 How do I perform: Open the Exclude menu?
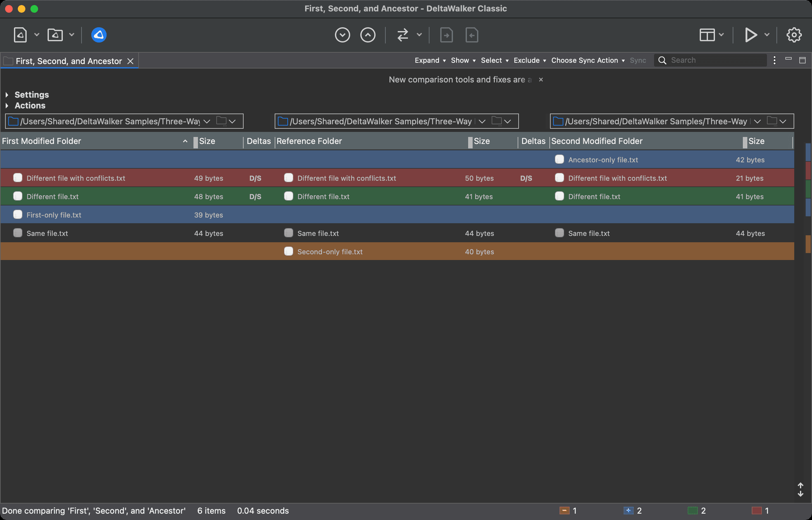pyautogui.click(x=530, y=61)
